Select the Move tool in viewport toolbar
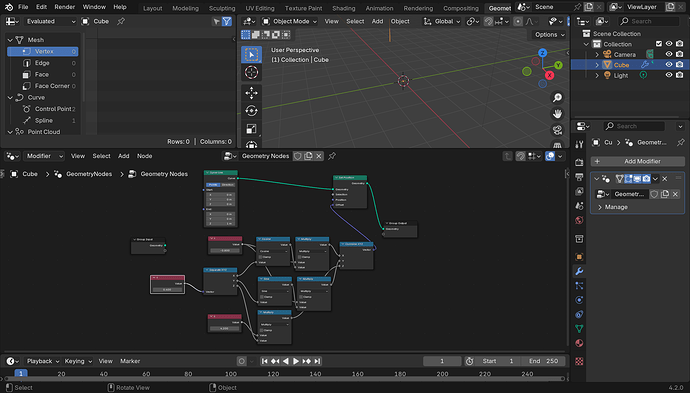Viewport: 690px width, 393px height. 251,93
